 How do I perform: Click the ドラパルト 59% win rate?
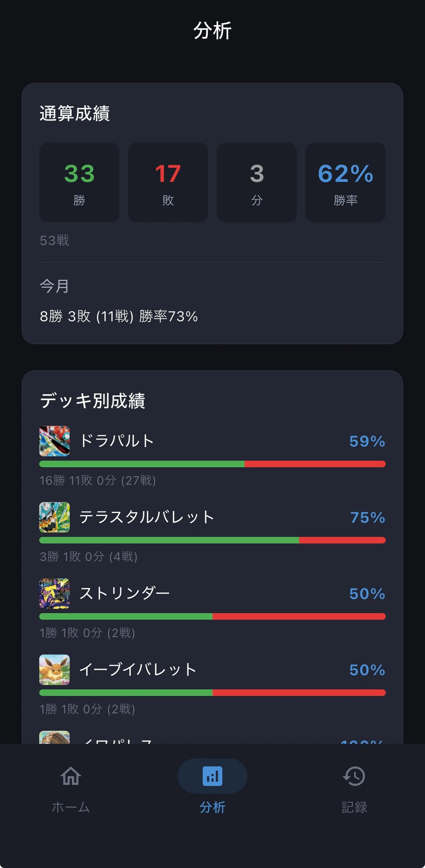coord(367,441)
